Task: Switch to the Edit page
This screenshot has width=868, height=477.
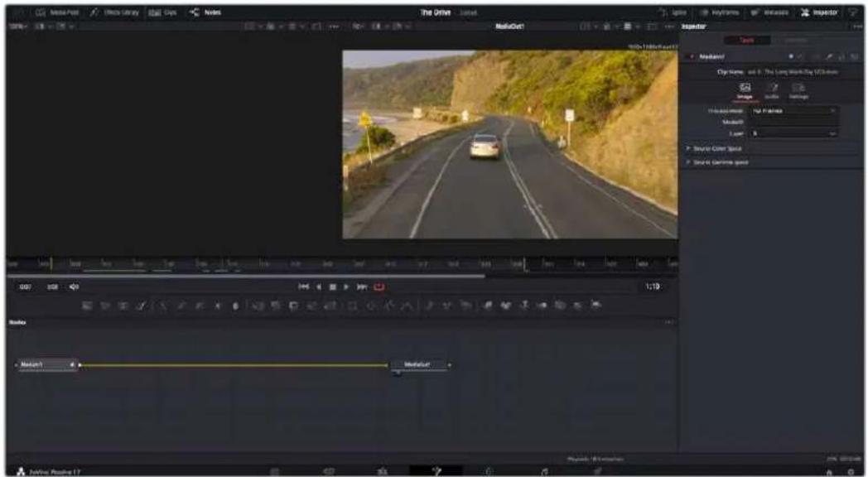Action: (x=383, y=471)
